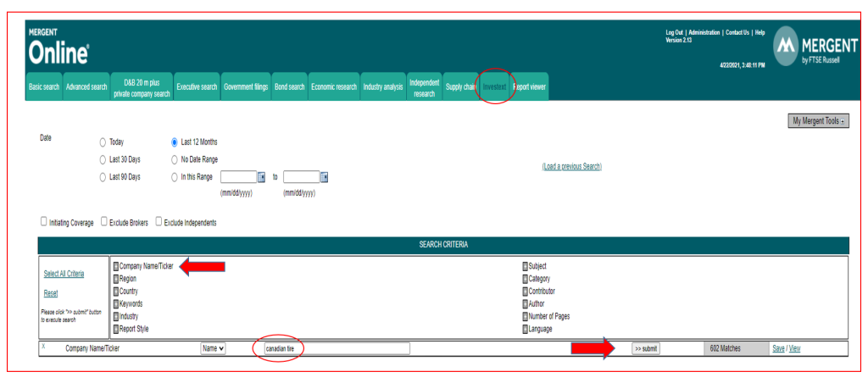868x383 pixels.
Task: Open the Independent research tab
Action: 424,87
